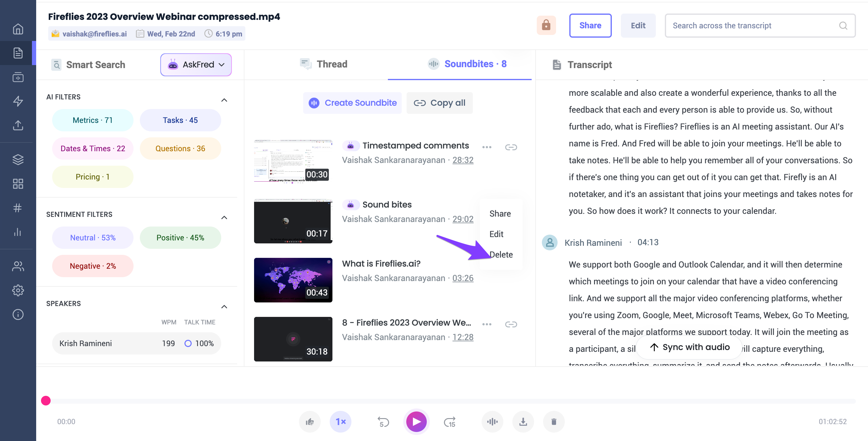Open more options for 8 - Fireflies soundbite
The image size is (868, 441).
pyautogui.click(x=486, y=324)
